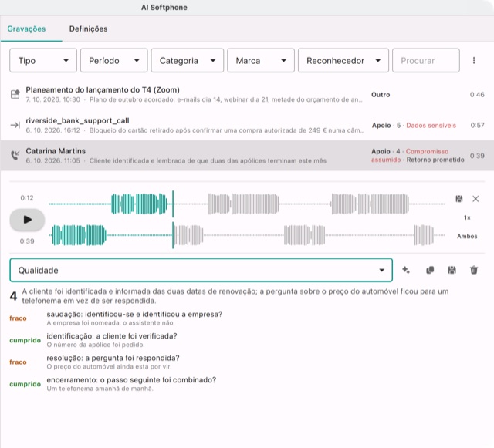Delete the analysis with the trash icon
This screenshot has height=448, width=494.
474,270
